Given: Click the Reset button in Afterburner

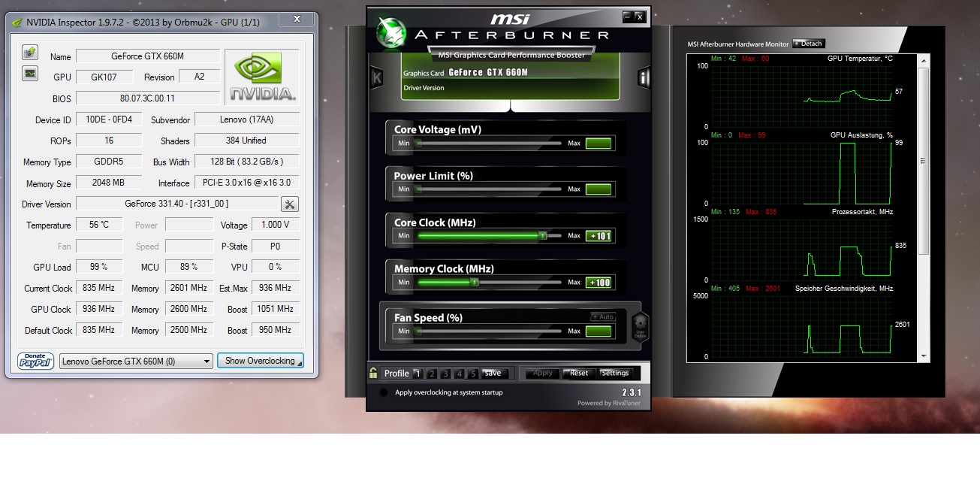Looking at the screenshot, I should (x=579, y=373).
